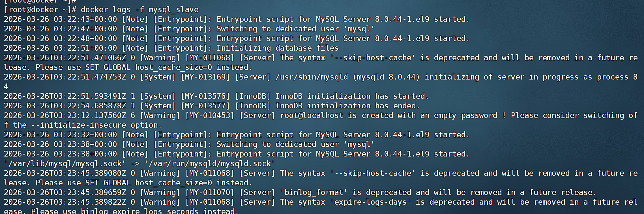Click the 'expire-logs-days' deprecated option text
Viewport: 644px width, 214px height.
[370, 202]
